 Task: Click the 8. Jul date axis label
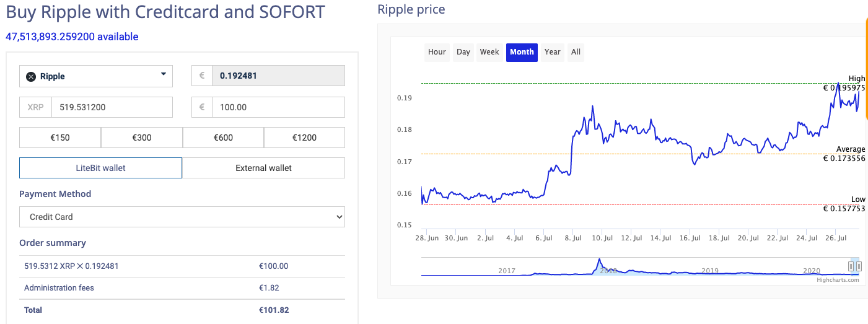pyautogui.click(x=573, y=238)
